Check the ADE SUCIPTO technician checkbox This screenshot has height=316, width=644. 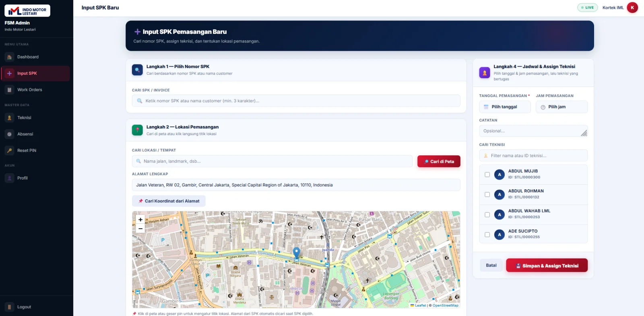pos(487,235)
